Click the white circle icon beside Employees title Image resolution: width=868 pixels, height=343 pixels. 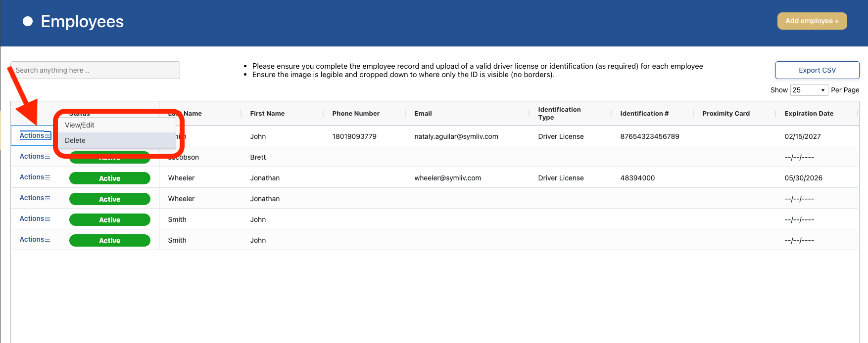pos(28,21)
